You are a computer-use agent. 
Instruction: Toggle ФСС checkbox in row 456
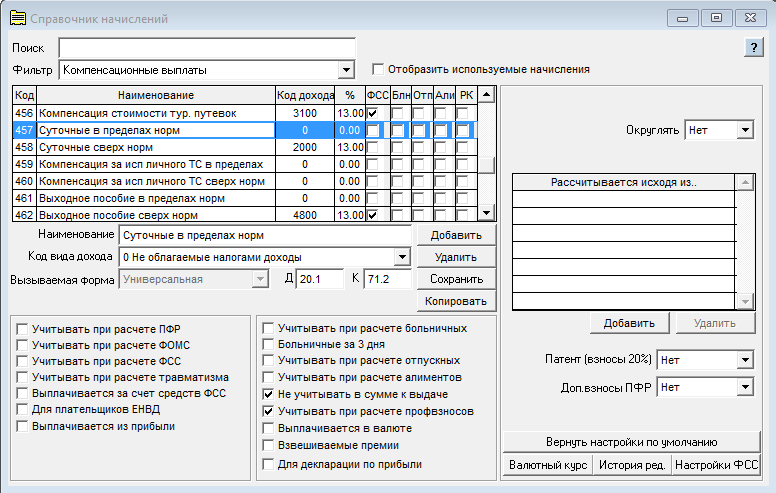point(373,113)
